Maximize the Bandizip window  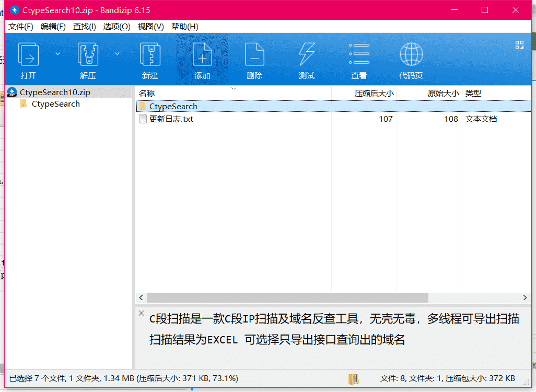(x=485, y=10)
